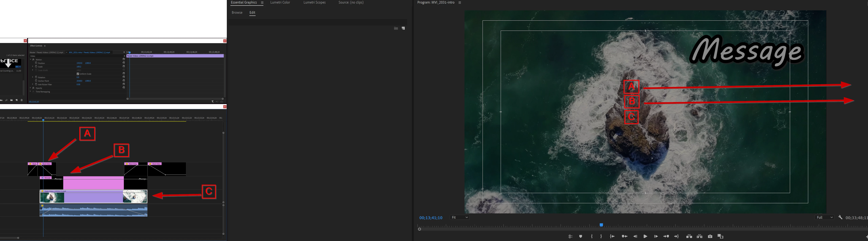This screenshot has height=241, width=868.
Task: Click the Export Frame camera icon
Action: coord(710,236)
